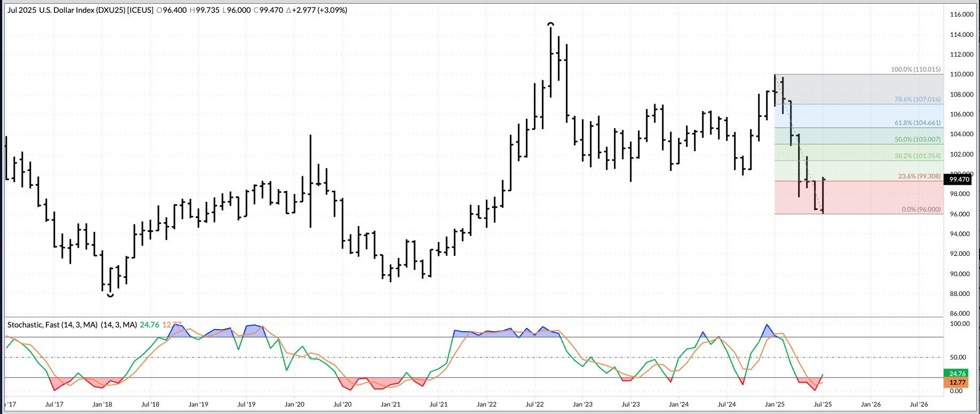The width and height of the screenshot is (980, 414).
Task: Click the 116.000 label on the price axis
Action: [x=961, y=14]
